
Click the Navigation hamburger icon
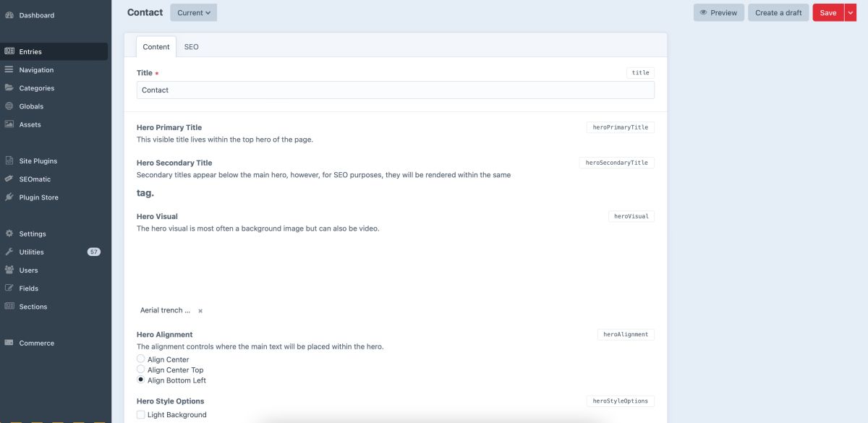coord(9,69)
